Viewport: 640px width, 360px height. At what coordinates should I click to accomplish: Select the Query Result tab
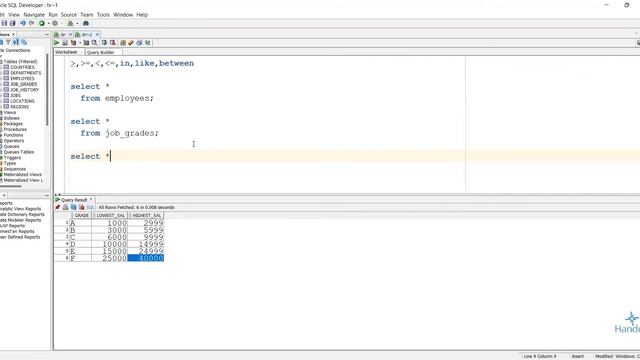[74, 200]
